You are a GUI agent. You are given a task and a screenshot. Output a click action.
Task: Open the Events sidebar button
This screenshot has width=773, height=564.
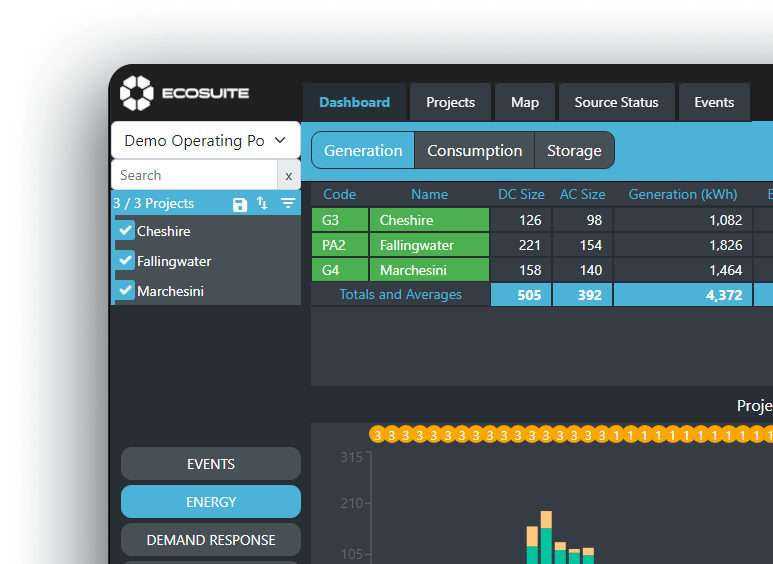point(211,464)
